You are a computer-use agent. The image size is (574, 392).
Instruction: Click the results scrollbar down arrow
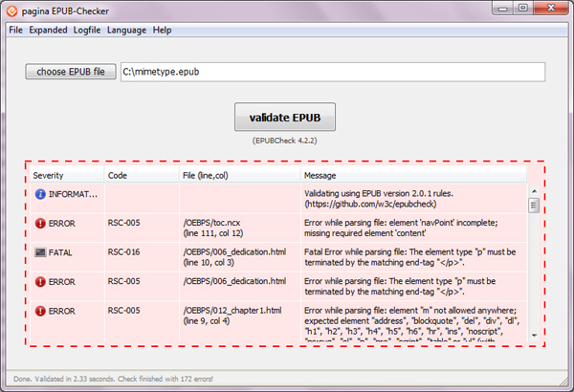coord(534,336)
